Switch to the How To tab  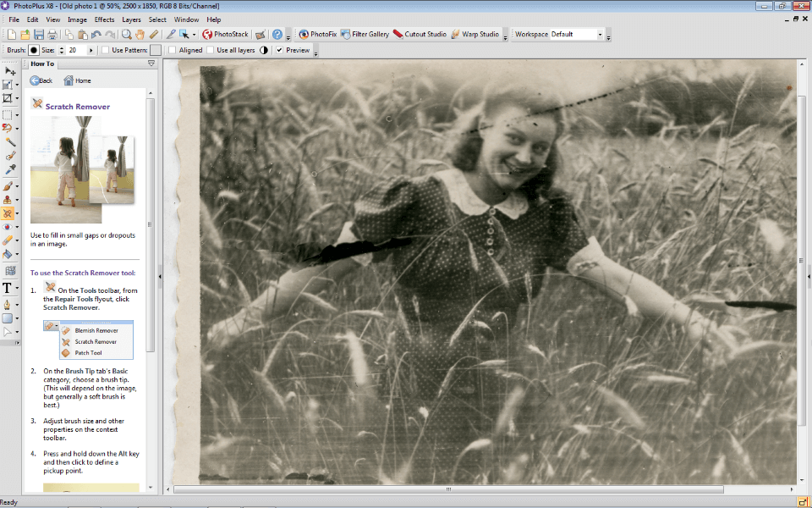coord(42,63)
